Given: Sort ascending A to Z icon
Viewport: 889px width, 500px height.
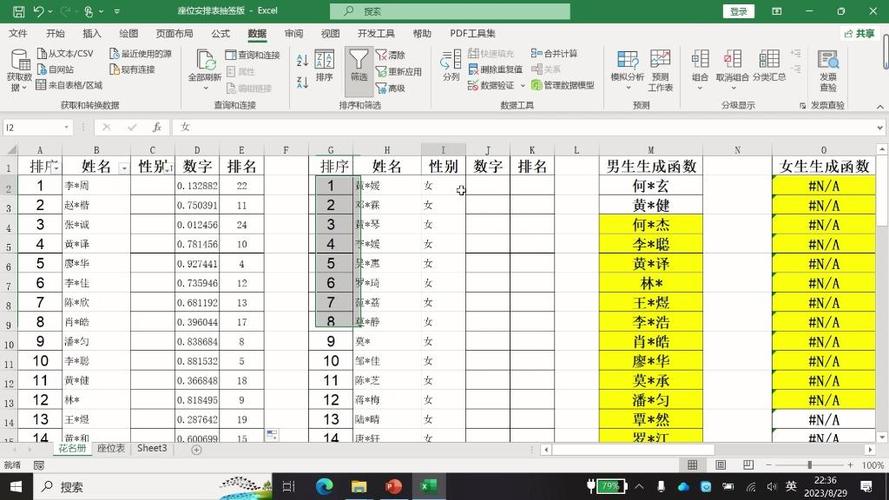Looking at the screenshot, I should tap(302, 60).
